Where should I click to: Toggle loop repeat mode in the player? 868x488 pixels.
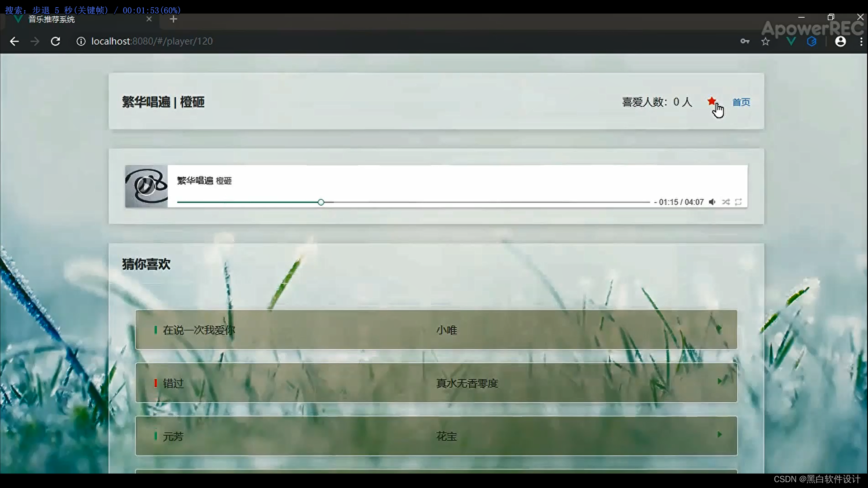pyautogui.click(x=738, y=202)
